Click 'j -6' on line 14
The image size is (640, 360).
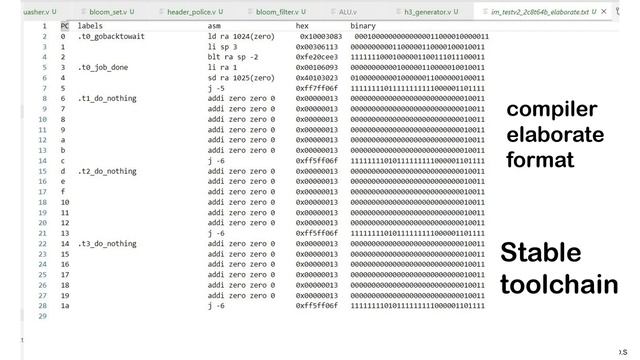pos(216,161)
